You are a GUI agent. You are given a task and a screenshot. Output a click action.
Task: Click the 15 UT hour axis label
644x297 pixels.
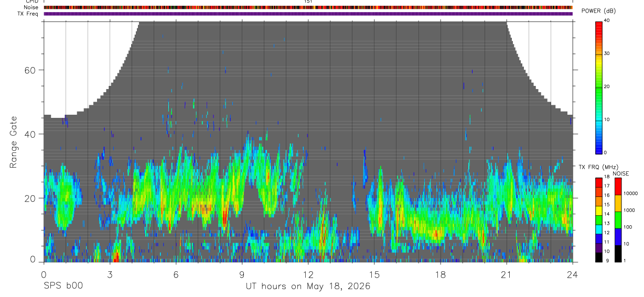point(374,275)
